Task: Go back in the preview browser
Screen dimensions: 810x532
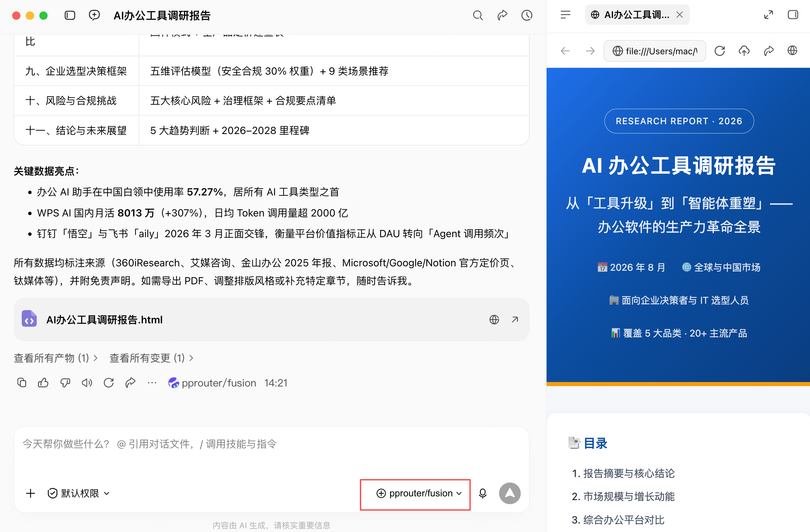Action: tap(565, 51)
